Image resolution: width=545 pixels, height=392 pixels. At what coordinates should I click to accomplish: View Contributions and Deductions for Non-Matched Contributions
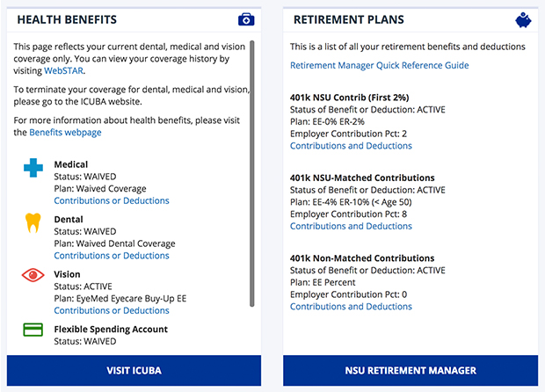click(x=351, y=307)
